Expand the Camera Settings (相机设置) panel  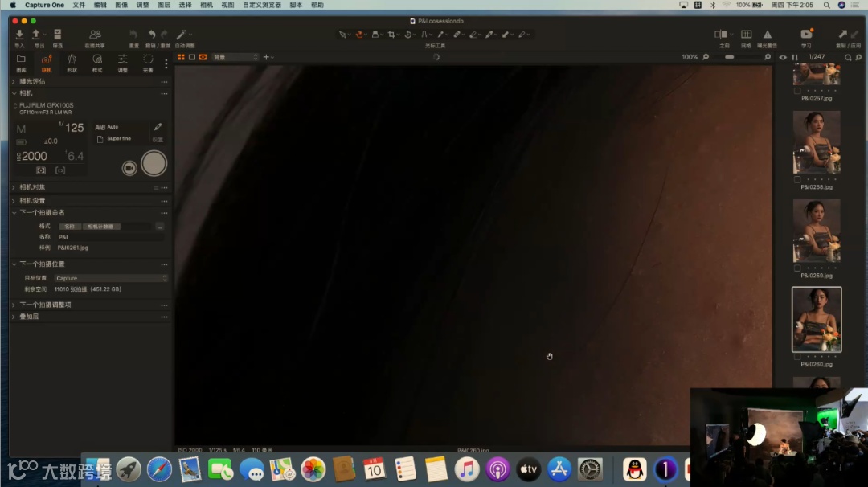coord(14,201)
